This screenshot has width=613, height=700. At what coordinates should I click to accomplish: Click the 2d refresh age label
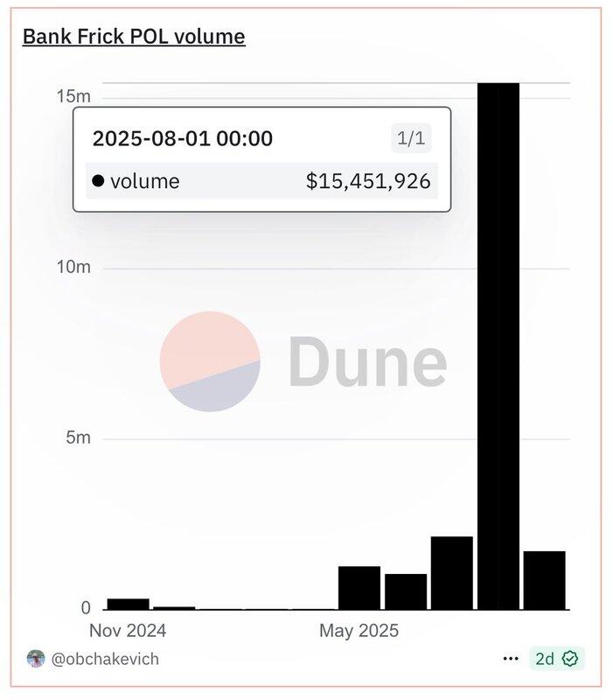[545, 659]
